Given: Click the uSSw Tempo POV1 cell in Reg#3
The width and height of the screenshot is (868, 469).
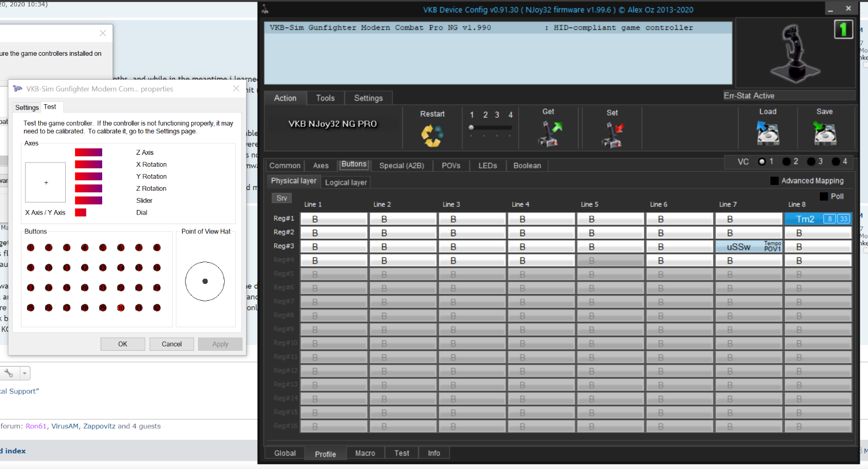Looking at the screenshot, I should (748, 246).
